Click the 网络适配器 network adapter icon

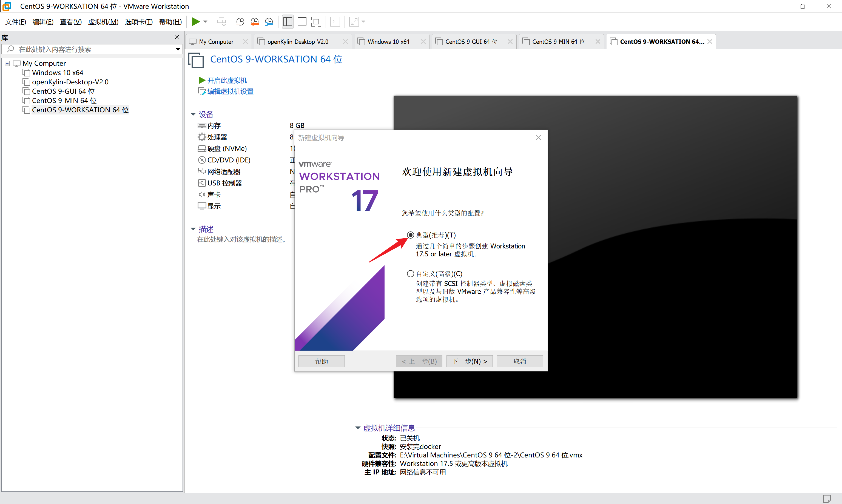tap(202, 171)
